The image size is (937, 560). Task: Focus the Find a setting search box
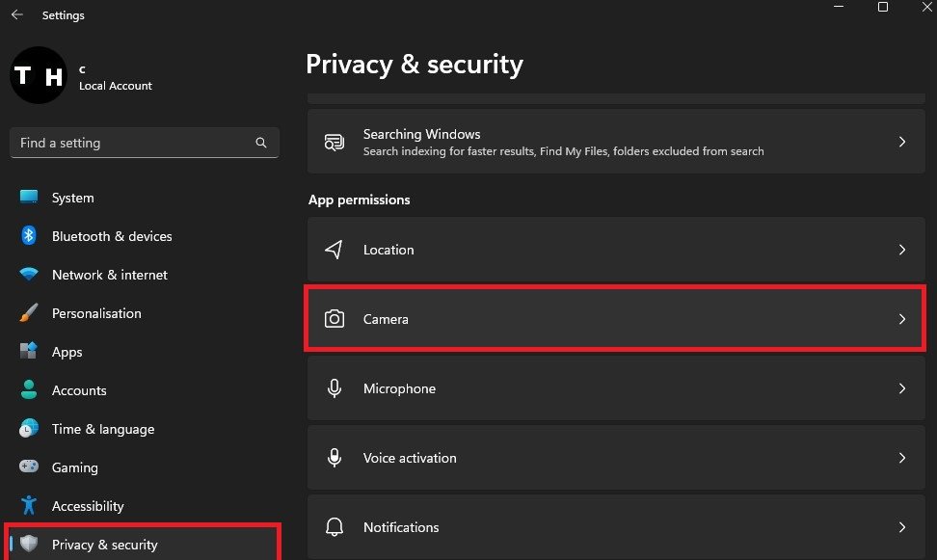135,143
